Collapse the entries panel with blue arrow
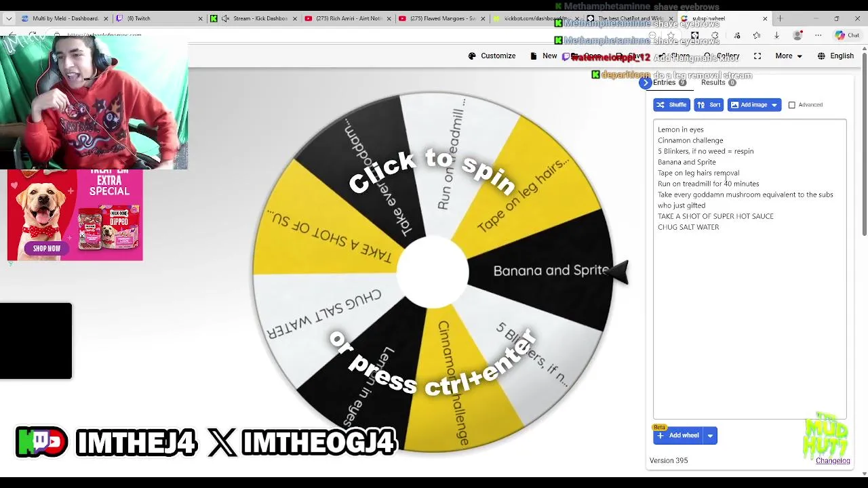This screenshot has width=868, height=488. coord(645,83)
